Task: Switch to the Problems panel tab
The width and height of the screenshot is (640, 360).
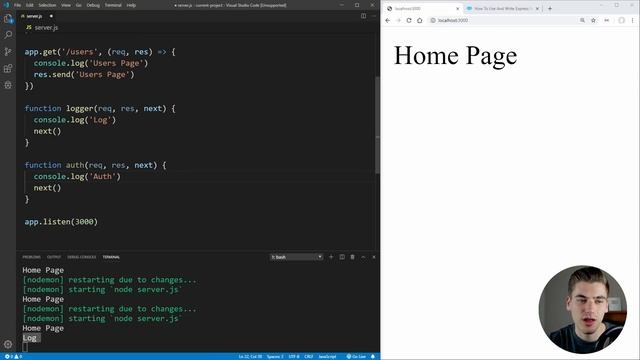Action: [x=31, y=257]
